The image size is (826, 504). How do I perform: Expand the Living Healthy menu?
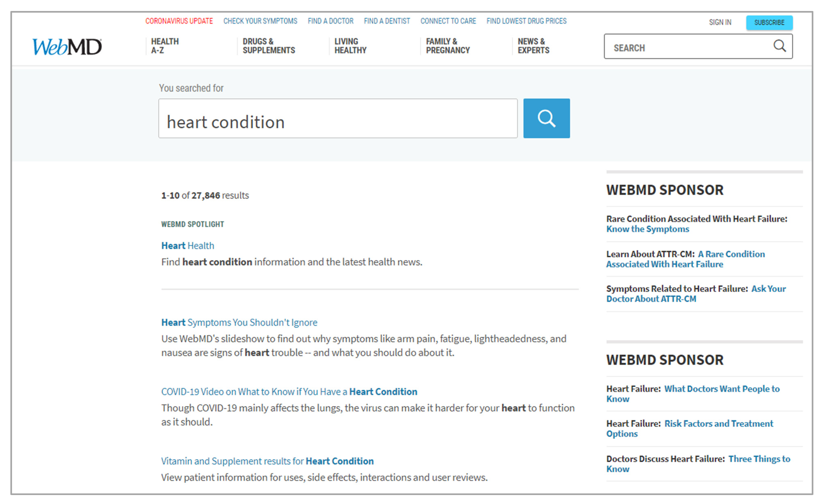[350, 46]
